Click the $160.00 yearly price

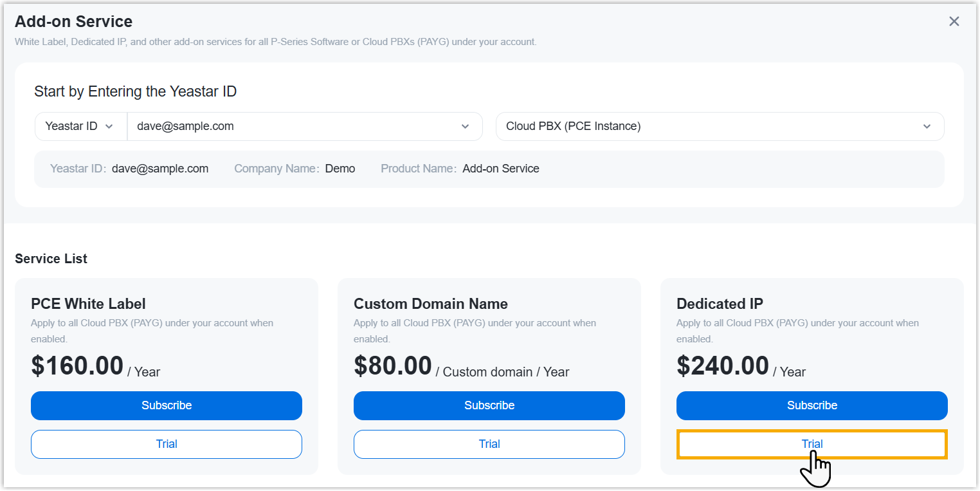click(77, 366)
